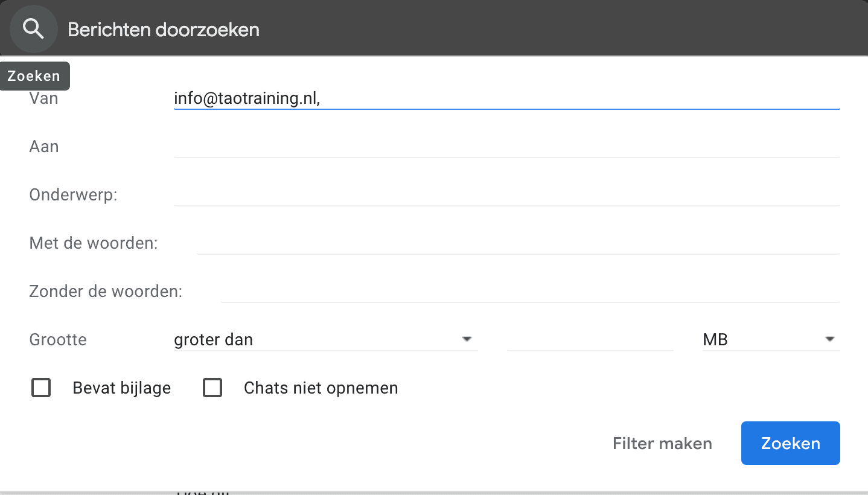868x495 pixels.
Task: Enable the Bevat bijlage checkbox
Action: click(x=41, y=388)
